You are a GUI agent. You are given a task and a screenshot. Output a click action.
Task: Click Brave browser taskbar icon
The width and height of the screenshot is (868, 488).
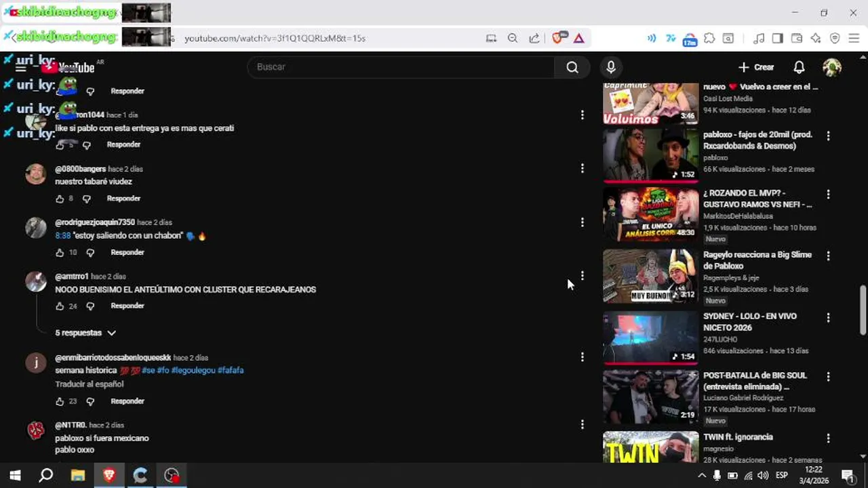click(x=109, y=475)
